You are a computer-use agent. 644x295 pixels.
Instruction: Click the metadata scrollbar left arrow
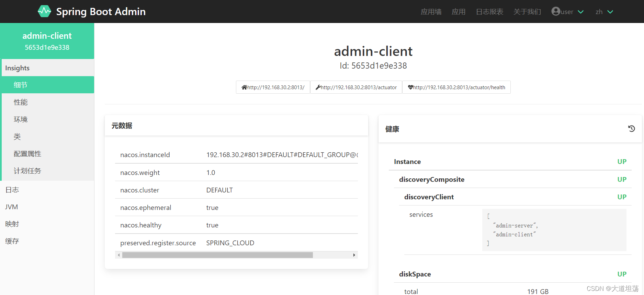click(x=119, y=255)
